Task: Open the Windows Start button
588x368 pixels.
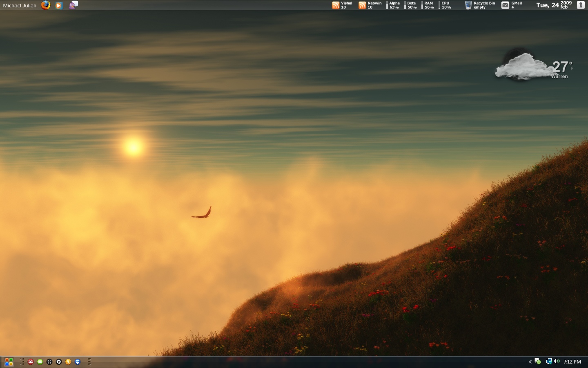Action: coord(9,362)
